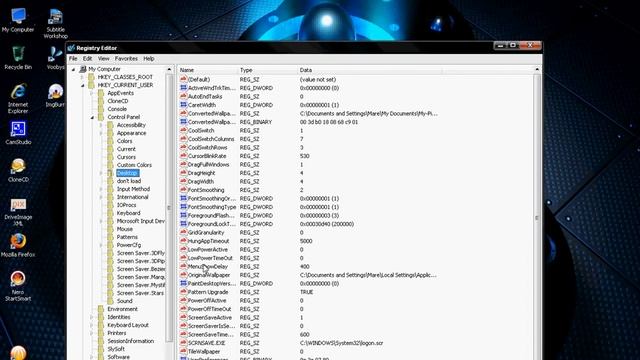Screen dimensions: 640x360
Task: Select the (Default) value string icon
Action: pos(183,79)
